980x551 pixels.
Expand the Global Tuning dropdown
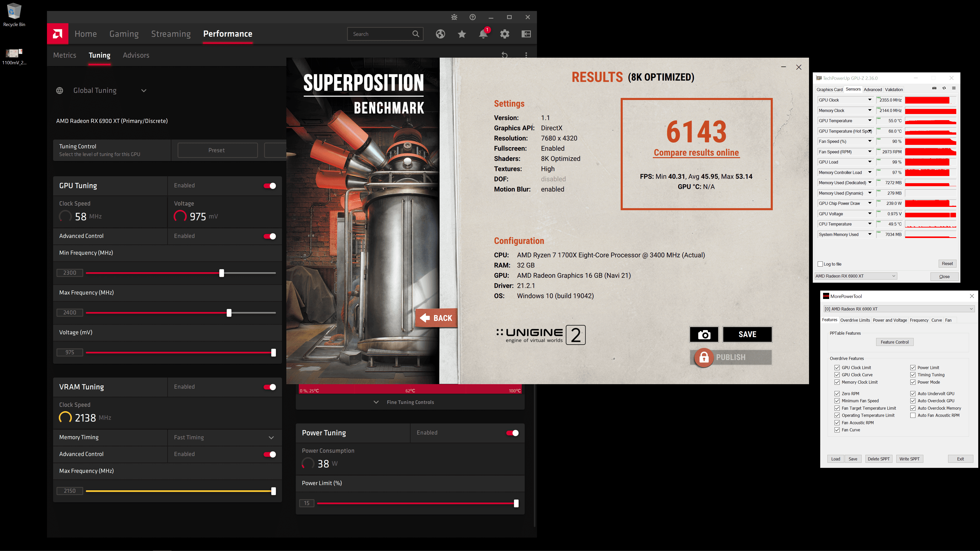point(144,91)
